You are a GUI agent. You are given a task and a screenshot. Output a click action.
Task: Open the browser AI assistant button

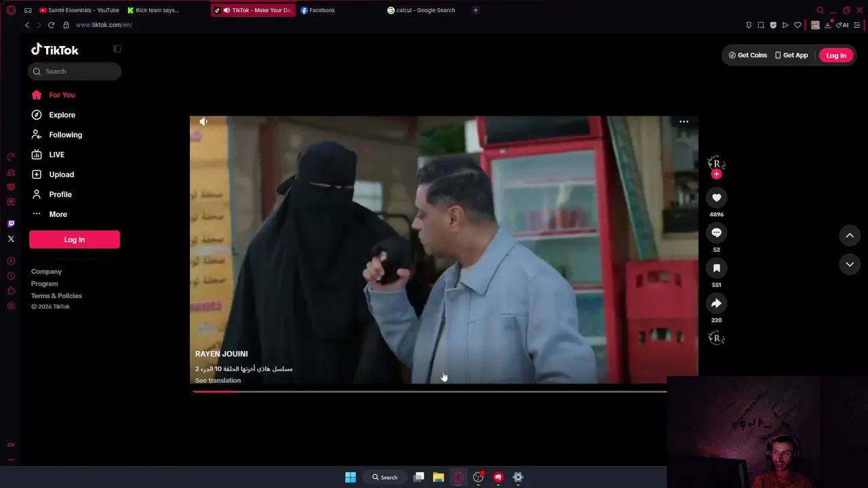click(x=842, y=25)
